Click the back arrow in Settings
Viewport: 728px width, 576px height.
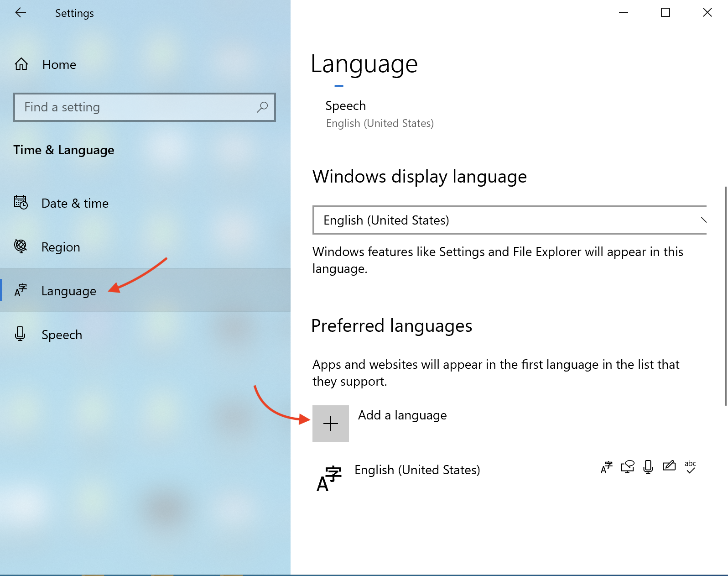coord(21,13)
